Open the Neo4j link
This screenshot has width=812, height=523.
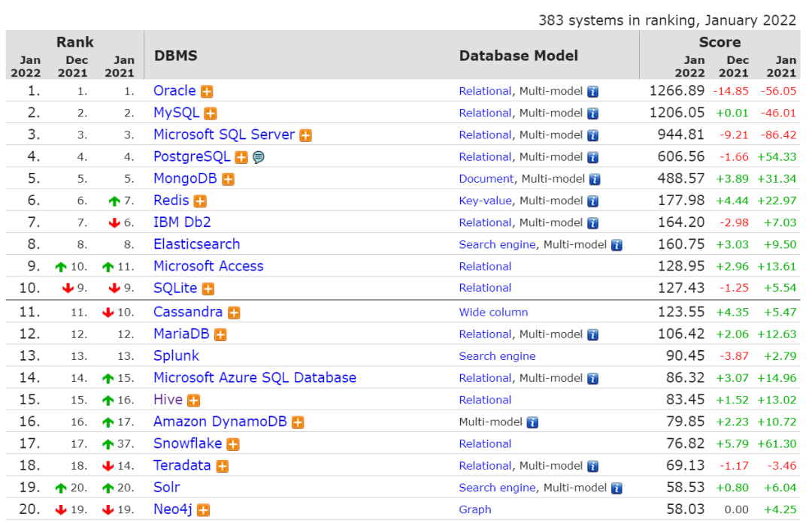tap(172, 509)
